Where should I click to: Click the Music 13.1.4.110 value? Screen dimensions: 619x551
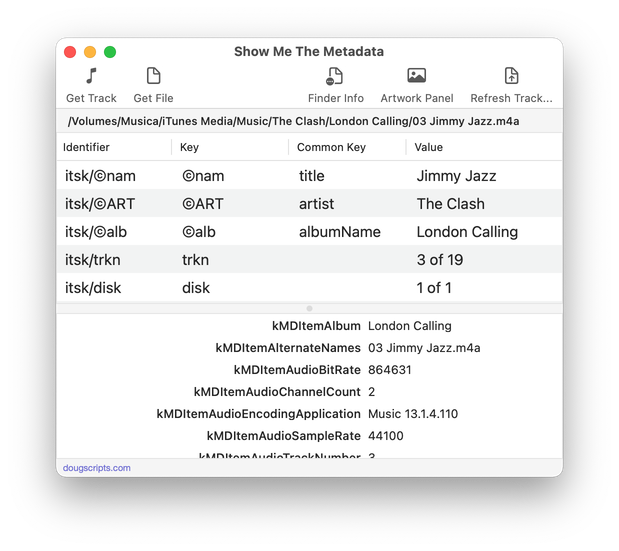pyautogui.click(x=413, y=414)
